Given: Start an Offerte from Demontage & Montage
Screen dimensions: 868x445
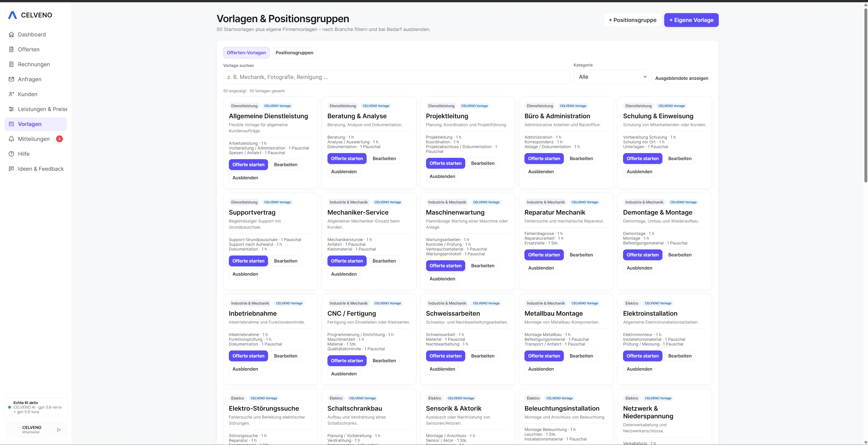Looking at the screenshot, I should pos(643,255).
